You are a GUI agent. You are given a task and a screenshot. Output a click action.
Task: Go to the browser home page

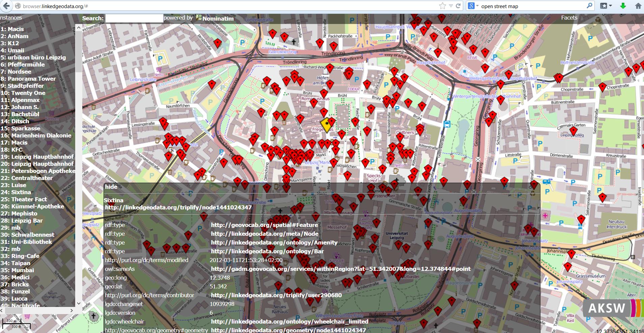pyautogui.click(x=638, y=6)
